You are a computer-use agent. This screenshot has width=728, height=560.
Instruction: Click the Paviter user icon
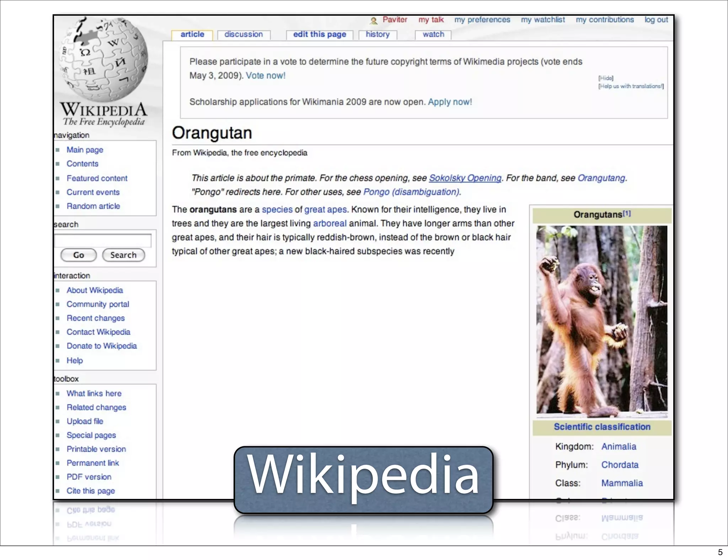tap(373, 21)
